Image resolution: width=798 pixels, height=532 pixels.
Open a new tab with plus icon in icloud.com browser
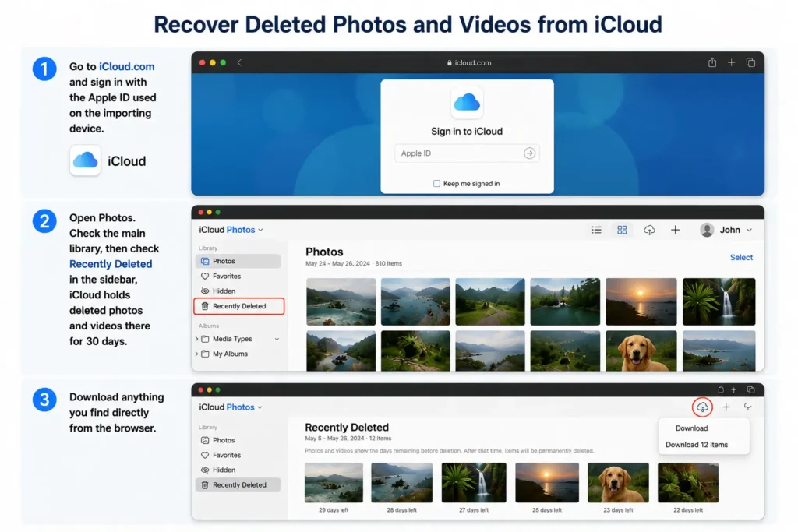coord(731,62)
